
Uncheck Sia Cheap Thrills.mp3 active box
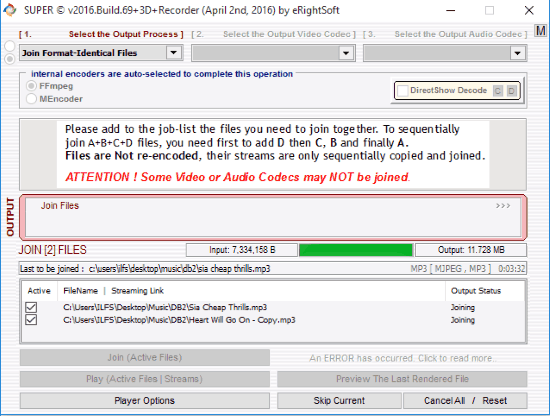(31, 307)
